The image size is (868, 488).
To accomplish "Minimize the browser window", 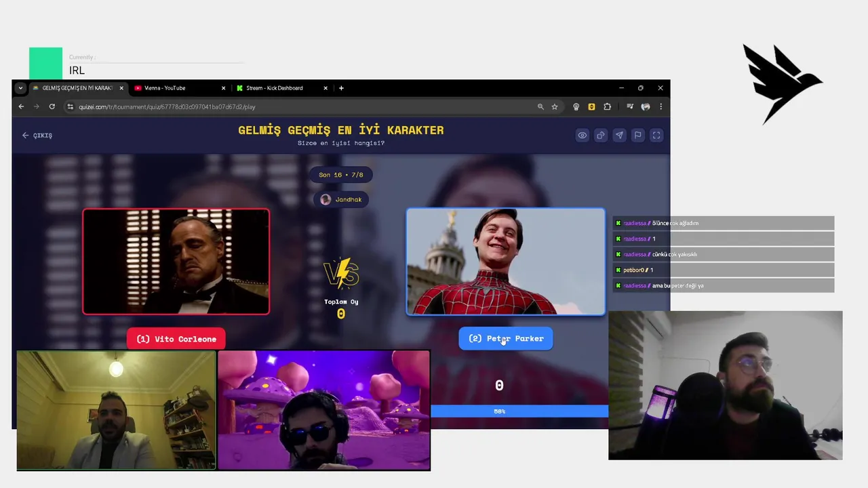I will 621,88.
